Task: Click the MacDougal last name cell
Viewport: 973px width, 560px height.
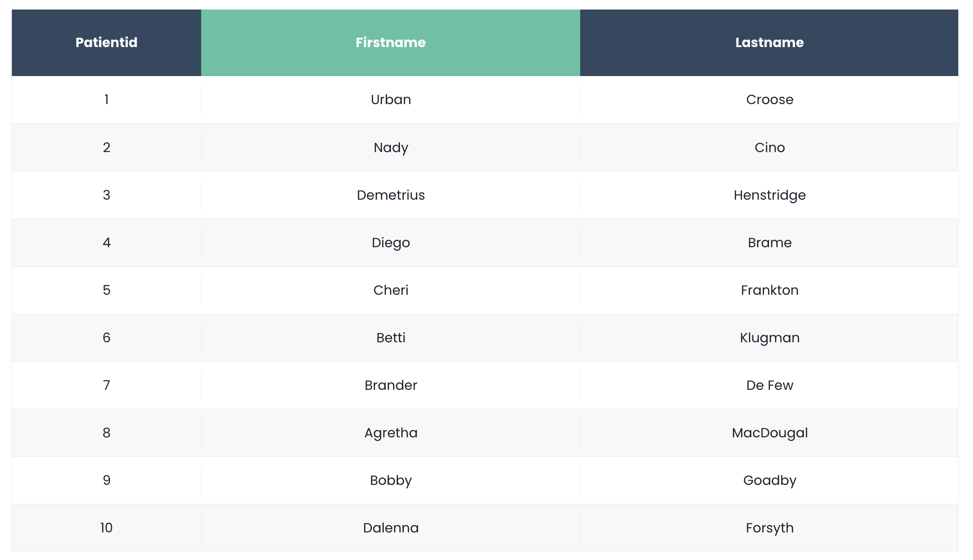Action: pos(769,433)
